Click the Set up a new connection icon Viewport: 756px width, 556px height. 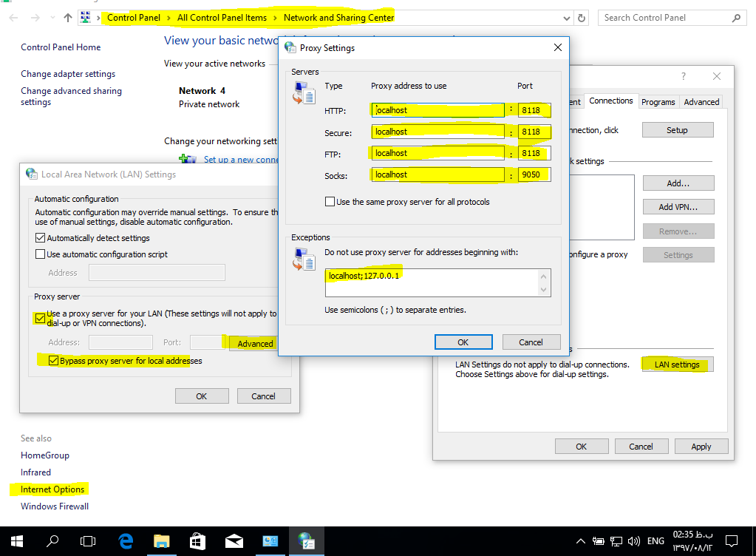(187, 159)
